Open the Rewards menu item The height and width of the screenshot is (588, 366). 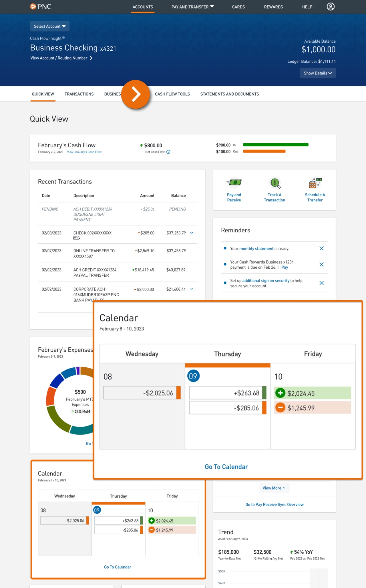(x=273, y=7)
